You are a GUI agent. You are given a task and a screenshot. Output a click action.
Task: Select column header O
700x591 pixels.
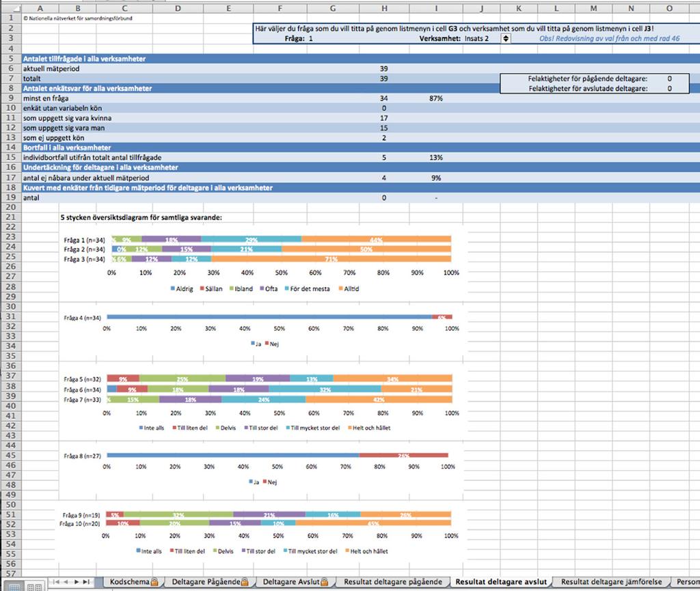pos(669,8)
